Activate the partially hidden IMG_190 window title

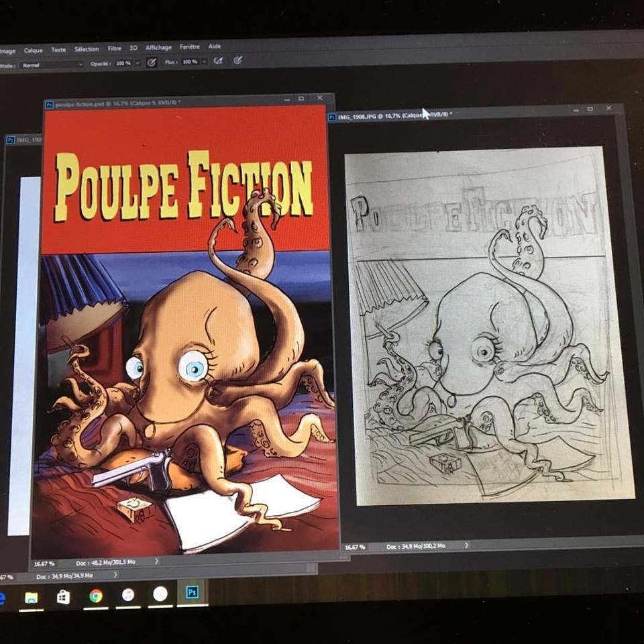25,140
